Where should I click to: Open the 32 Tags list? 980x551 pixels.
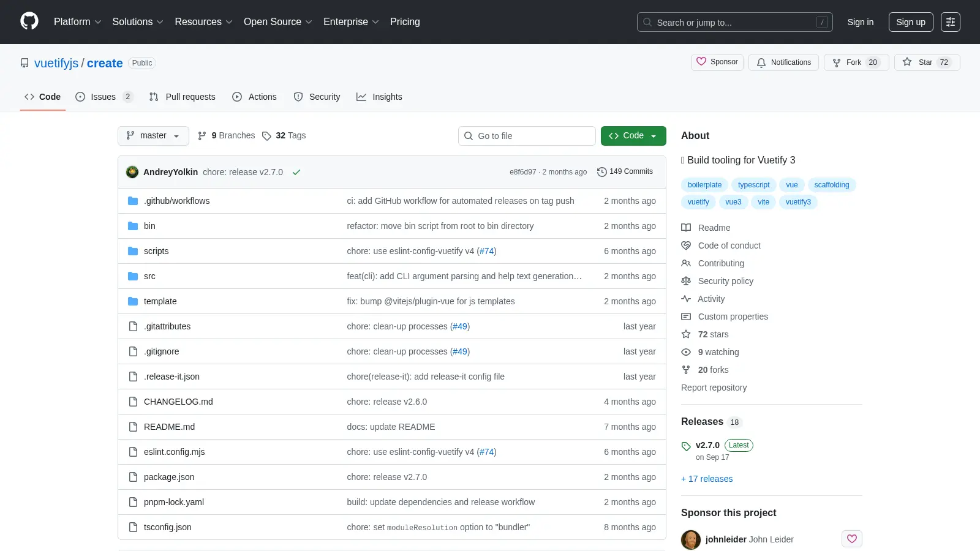(284, 136)
